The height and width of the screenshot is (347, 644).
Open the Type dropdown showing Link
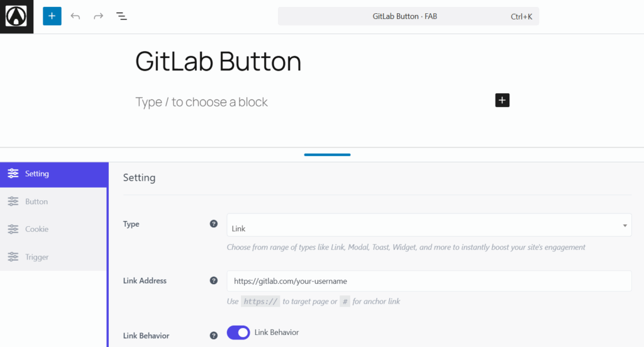pos(429,225)
